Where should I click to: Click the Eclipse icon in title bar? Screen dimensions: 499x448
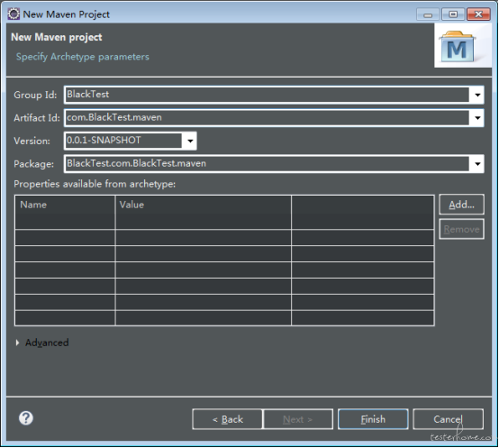[x=14, y=14]
